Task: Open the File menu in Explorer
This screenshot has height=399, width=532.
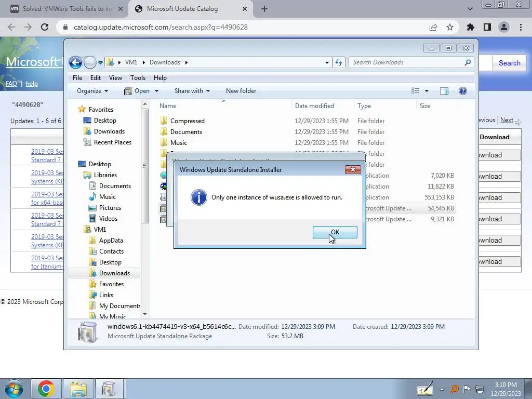Action: click(x=77, y=78)
